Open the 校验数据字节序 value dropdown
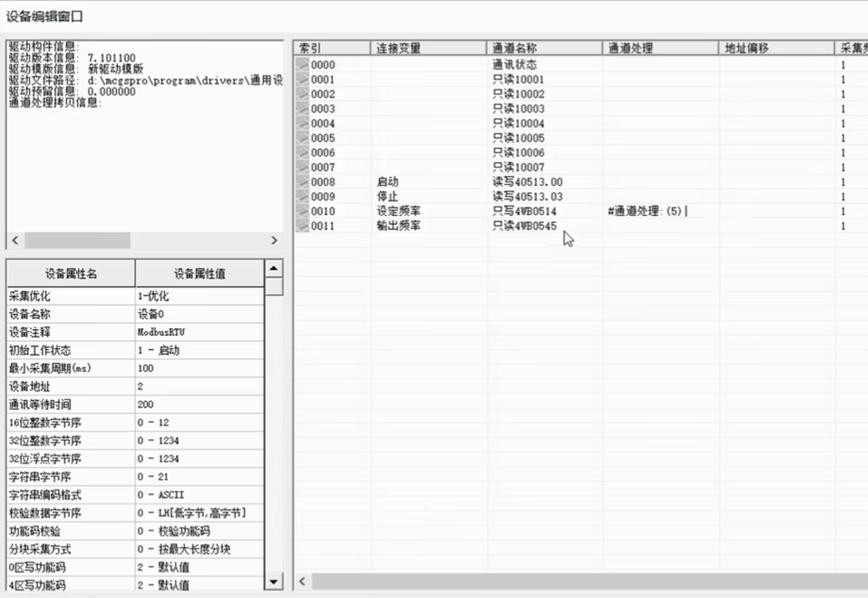 pos(198,513)
